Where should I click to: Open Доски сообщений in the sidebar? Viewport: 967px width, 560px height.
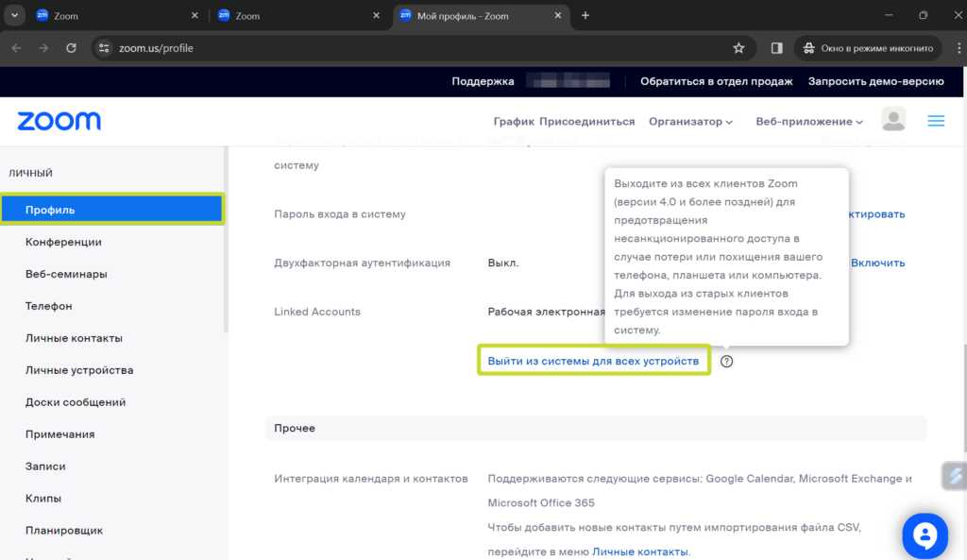pos(76,402)
